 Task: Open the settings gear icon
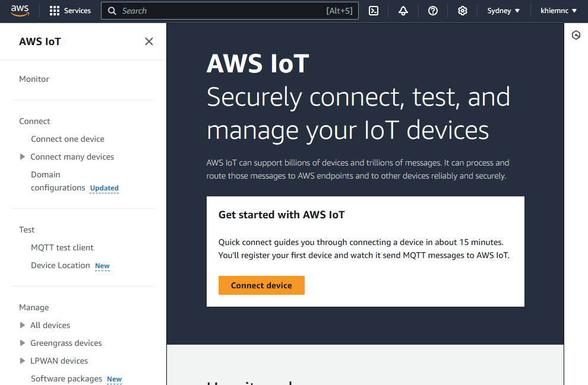click(463, 11)
